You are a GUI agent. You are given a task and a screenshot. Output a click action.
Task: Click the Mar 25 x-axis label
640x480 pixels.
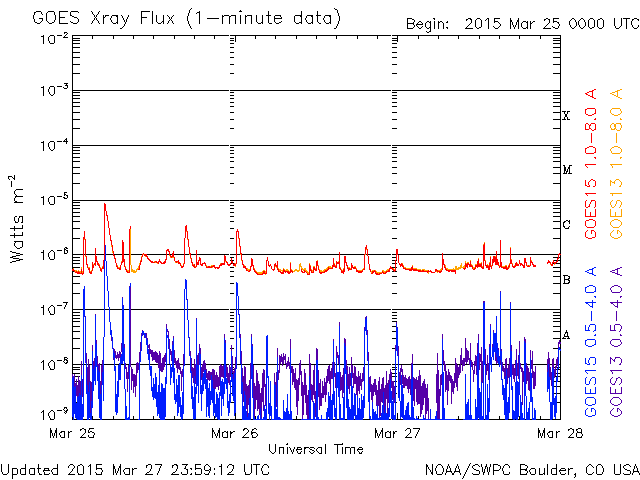72,433
